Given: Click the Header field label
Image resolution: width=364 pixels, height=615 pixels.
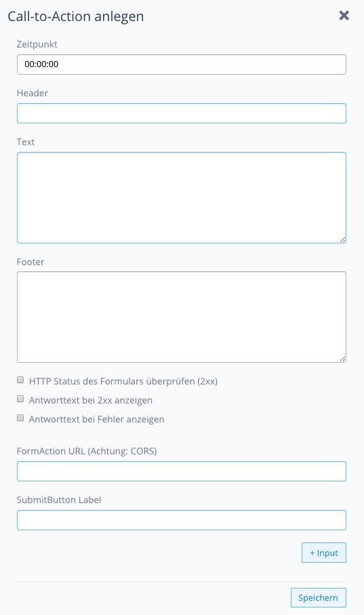Looking at the screenshot, I should 33,93.
